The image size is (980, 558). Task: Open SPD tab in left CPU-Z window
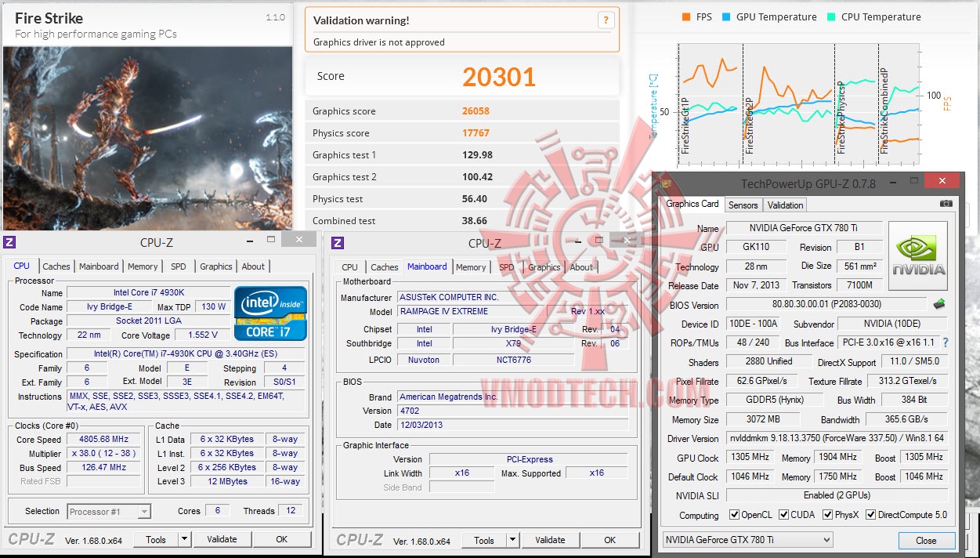point(179,266)
